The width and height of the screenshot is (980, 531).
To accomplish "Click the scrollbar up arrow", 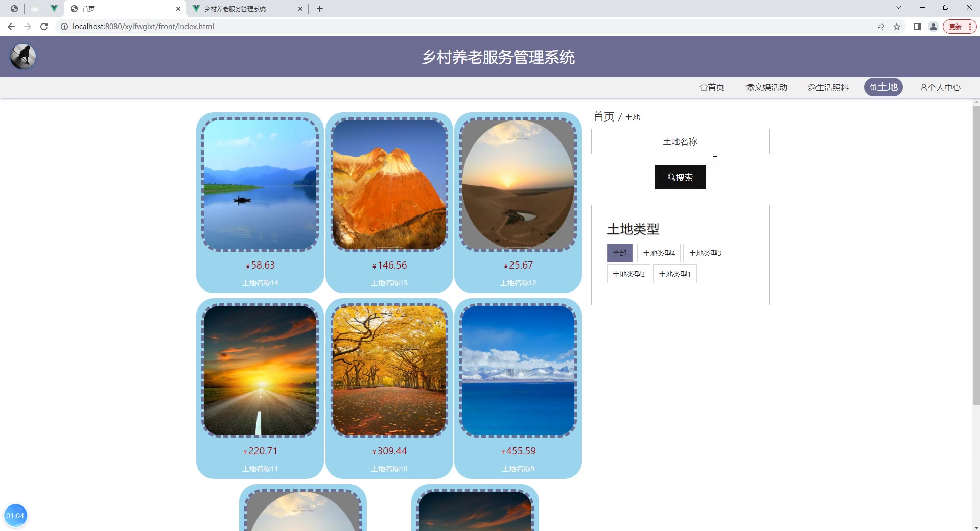I will click(x=976, y=102).
